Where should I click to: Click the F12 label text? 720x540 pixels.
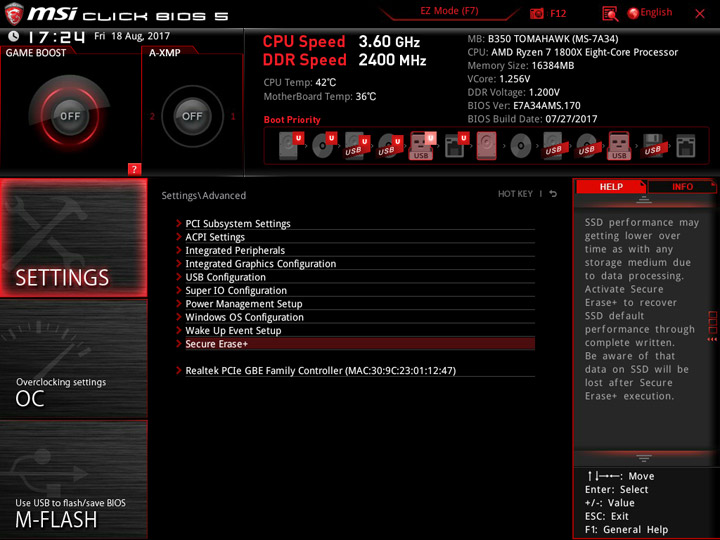[x=558, y=13]
